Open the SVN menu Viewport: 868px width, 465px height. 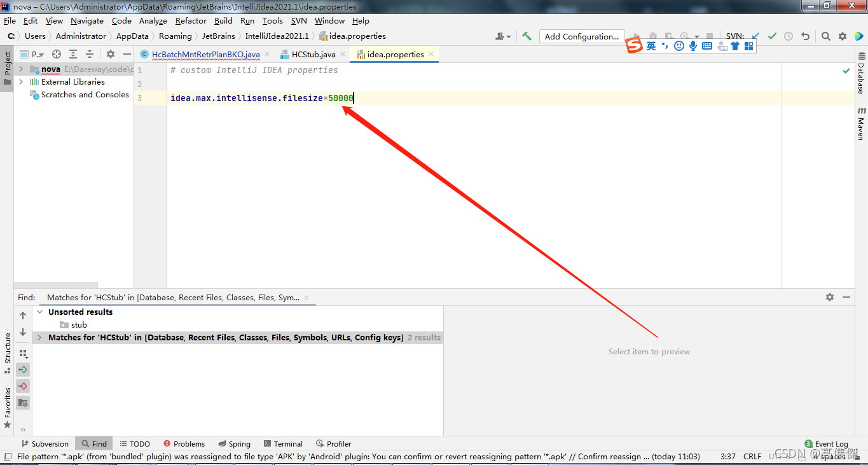pos(299,20)
